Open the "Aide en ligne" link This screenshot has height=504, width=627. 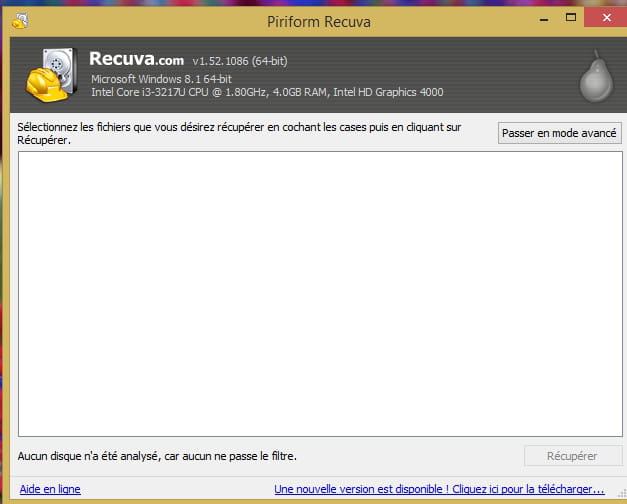[x=50, y=489]
